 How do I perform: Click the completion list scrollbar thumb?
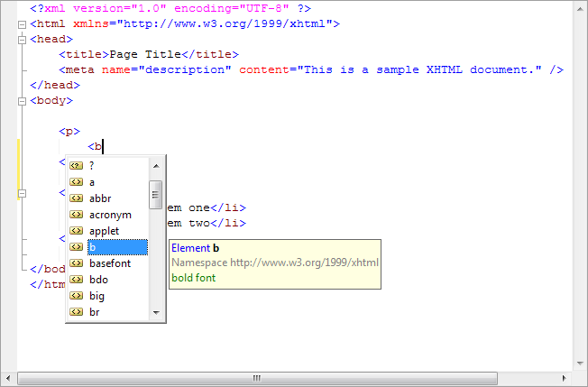[x=156, y=195]
